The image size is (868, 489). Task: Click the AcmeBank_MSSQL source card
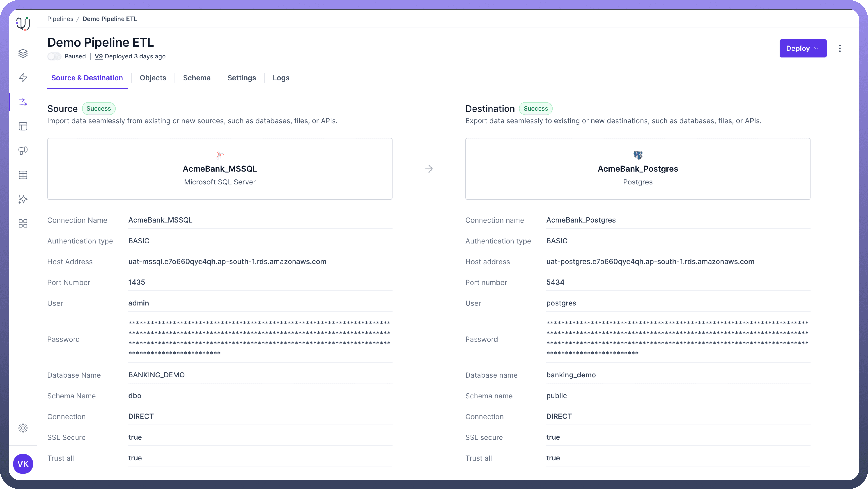[x=220, y=169]
